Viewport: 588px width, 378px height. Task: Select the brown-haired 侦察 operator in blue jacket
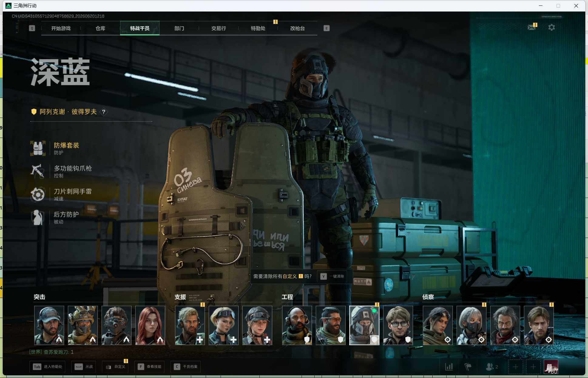click(539, 325)
